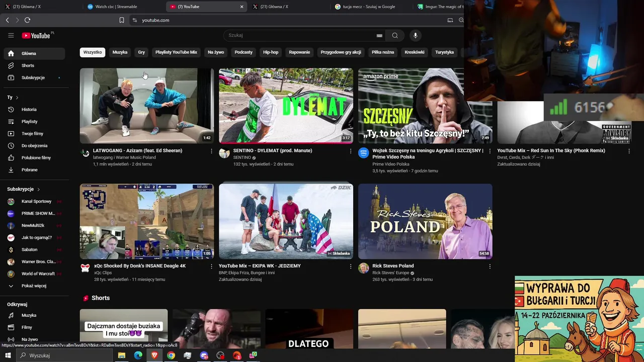Open site info icon beside youtube.com
The height and width of the screenshot is (362, 644).
point(134,20)
